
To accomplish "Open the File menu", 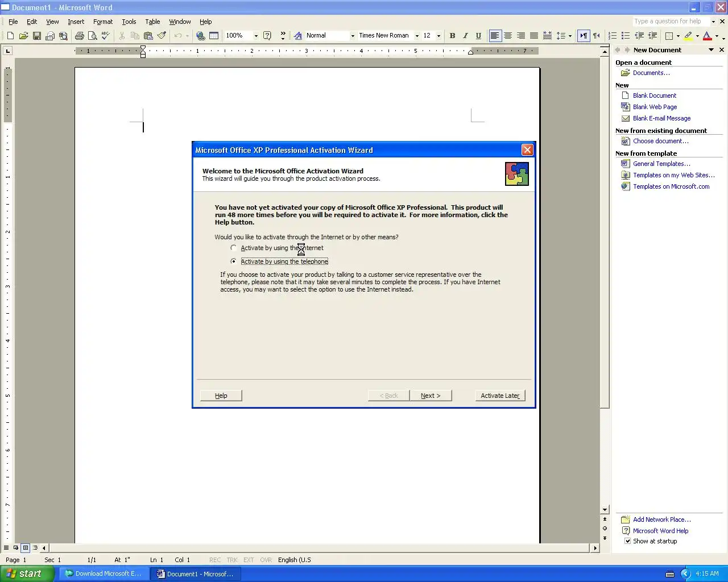I will (x=13, y=22).
